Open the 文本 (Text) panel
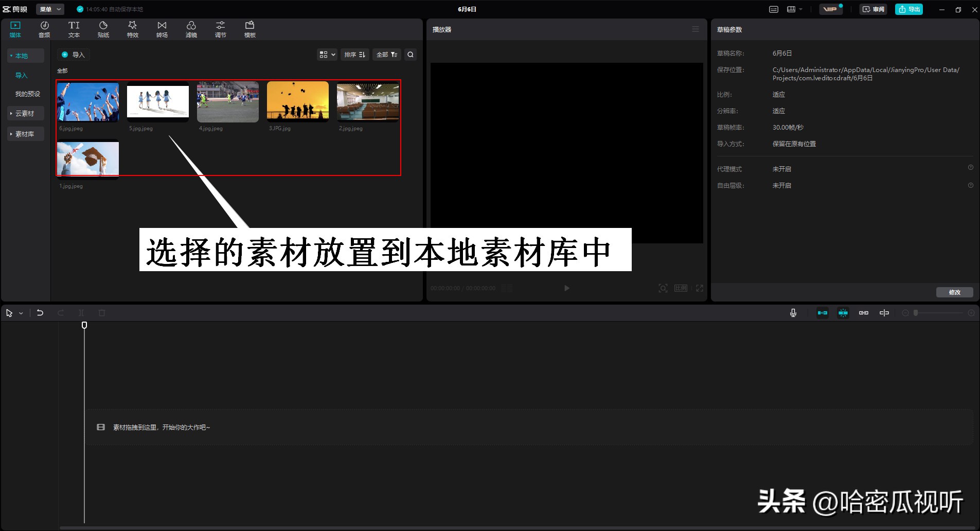 coord(74,28)
